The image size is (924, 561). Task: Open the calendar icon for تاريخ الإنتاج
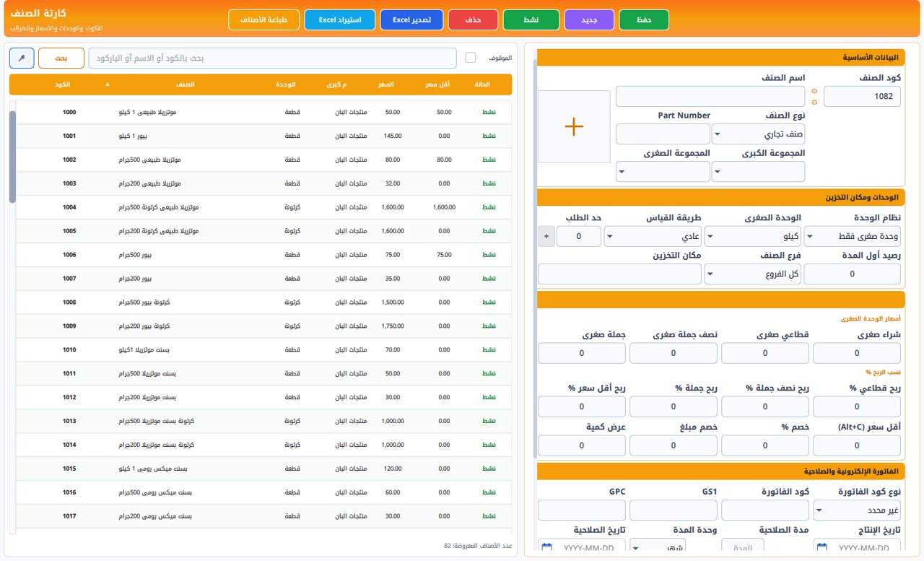[821, 548]
